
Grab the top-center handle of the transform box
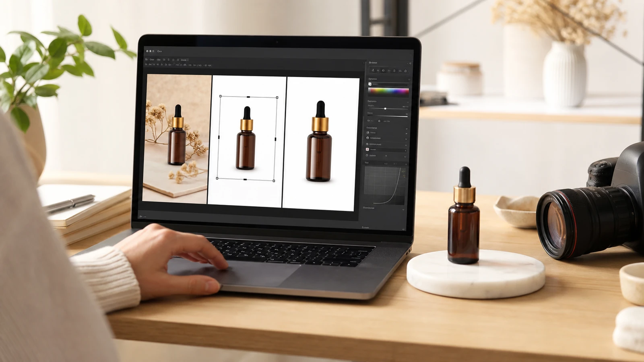248,97
